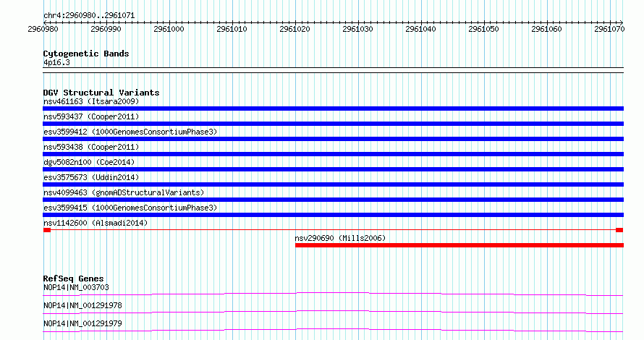644x340 pixels.
Task: Open variant nsv1142600 (Alsmadi2014) label
Action: click(x=96, y=223)
